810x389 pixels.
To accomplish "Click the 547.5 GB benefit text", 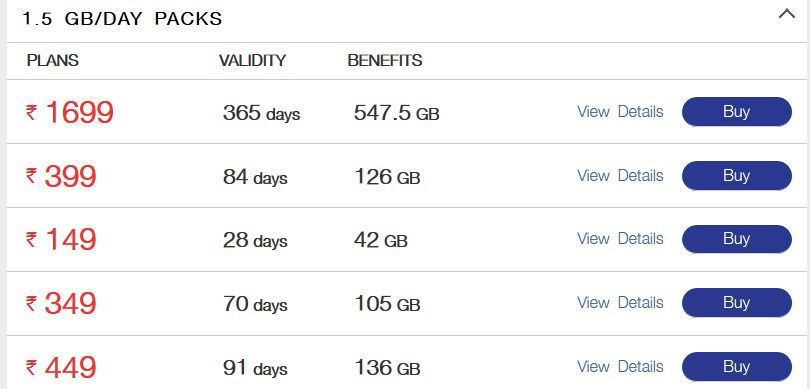I will 396,112.
